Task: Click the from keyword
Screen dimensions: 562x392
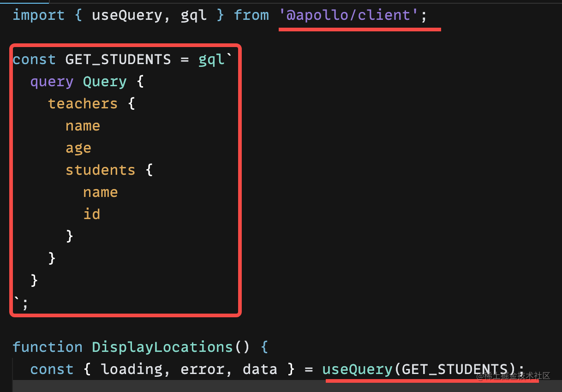Action: click(x=251, y=15)
